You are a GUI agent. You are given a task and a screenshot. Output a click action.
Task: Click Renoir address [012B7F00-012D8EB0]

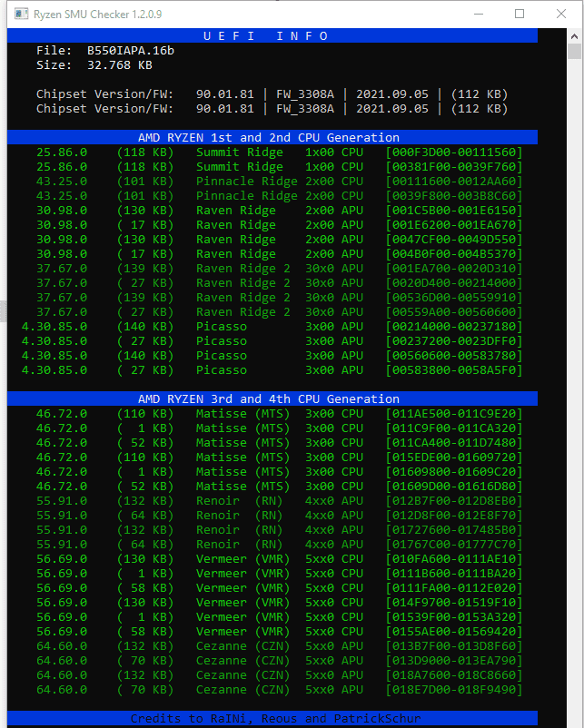454,501
